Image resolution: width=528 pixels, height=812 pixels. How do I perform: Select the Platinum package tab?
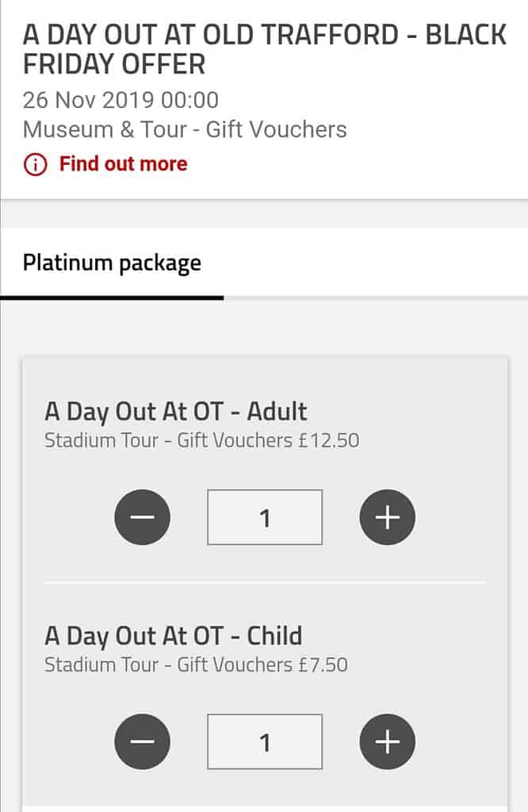112,263
